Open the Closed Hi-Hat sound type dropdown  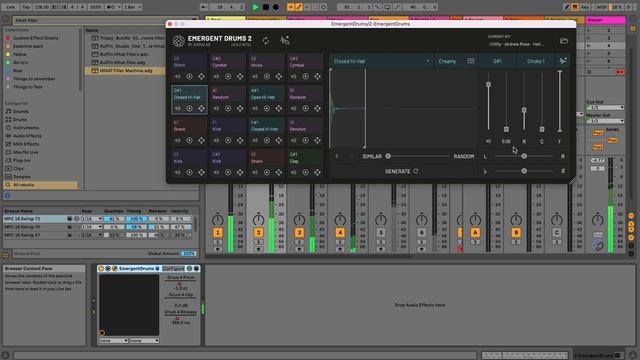(x=381, y=61)
